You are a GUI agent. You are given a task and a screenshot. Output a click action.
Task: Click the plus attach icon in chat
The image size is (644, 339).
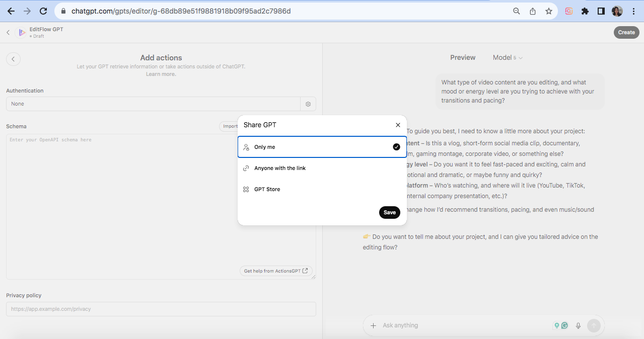point(373,325)
